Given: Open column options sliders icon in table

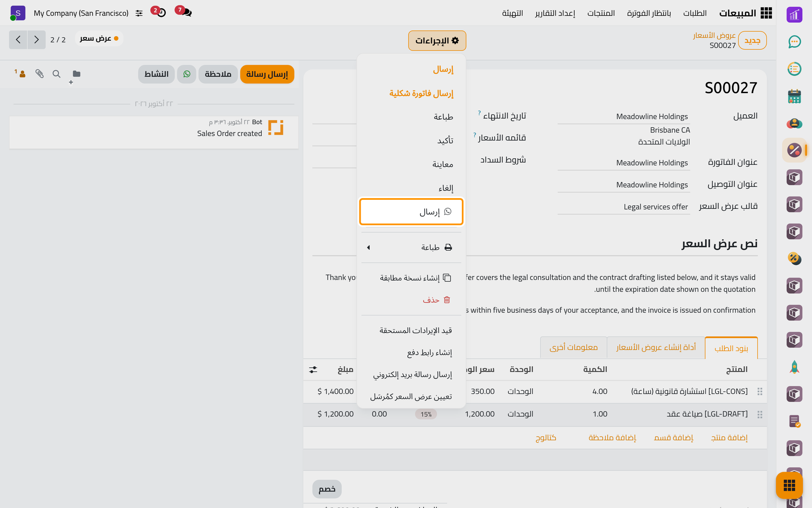Looking at the screenshot, I should (x=313, y=370).
